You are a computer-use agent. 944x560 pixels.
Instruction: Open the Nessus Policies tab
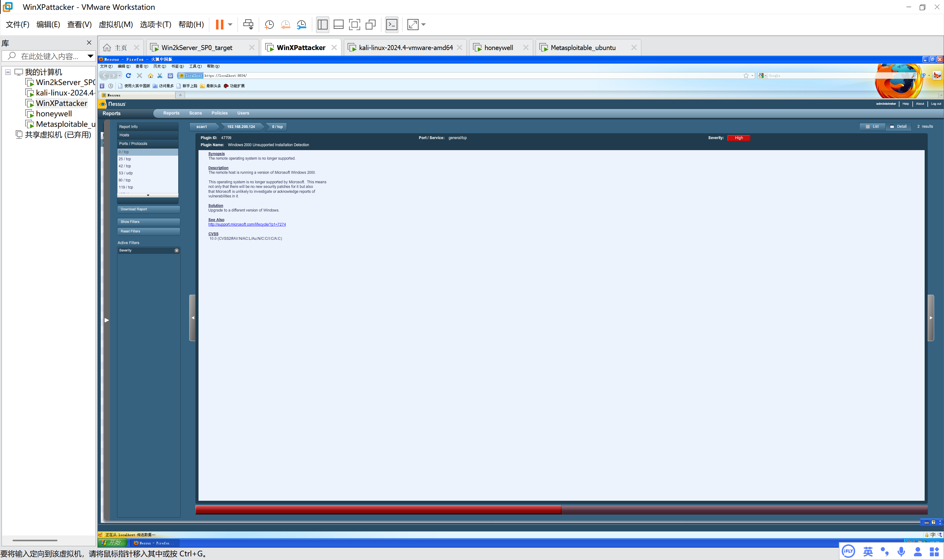pyautogui.click(x=219, y=113)
